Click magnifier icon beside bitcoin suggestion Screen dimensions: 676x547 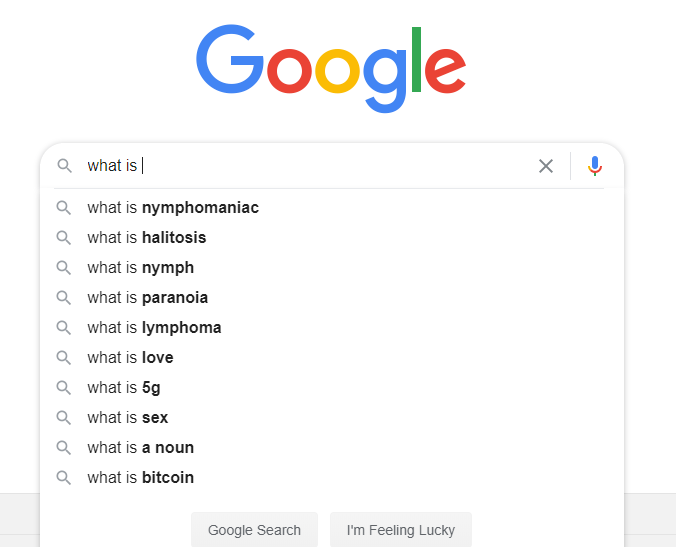tap(64, 478)
